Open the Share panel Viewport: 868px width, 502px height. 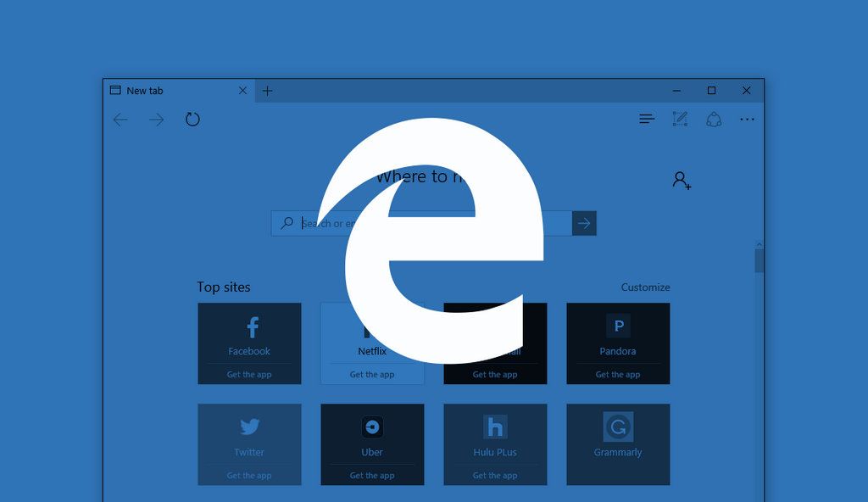click(714, 119)
